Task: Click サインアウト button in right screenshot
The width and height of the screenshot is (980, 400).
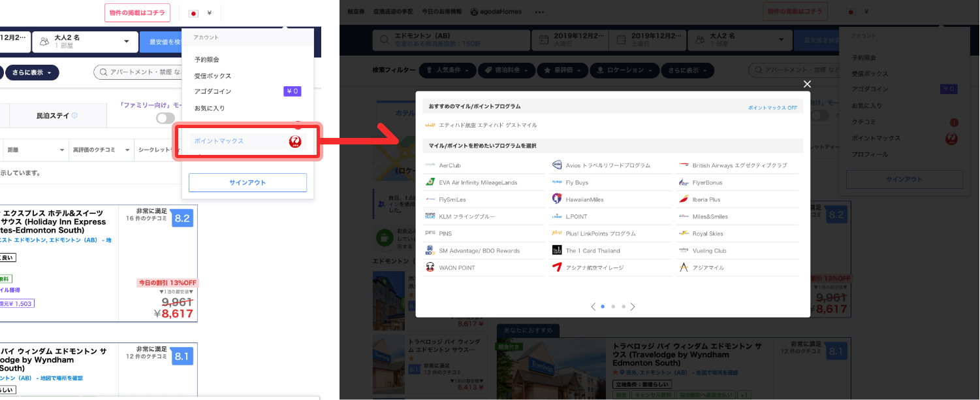Action: [x=904, y=179]
